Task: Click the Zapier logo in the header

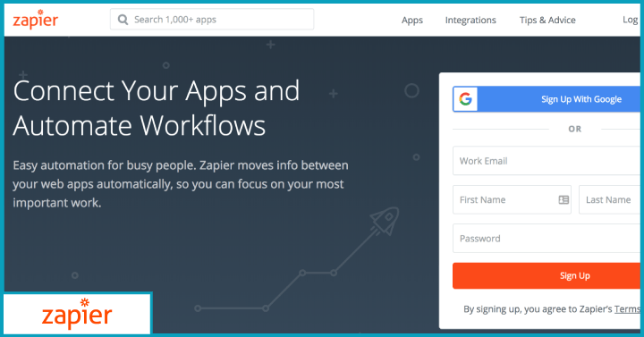Action: click(x=35, y=20)
